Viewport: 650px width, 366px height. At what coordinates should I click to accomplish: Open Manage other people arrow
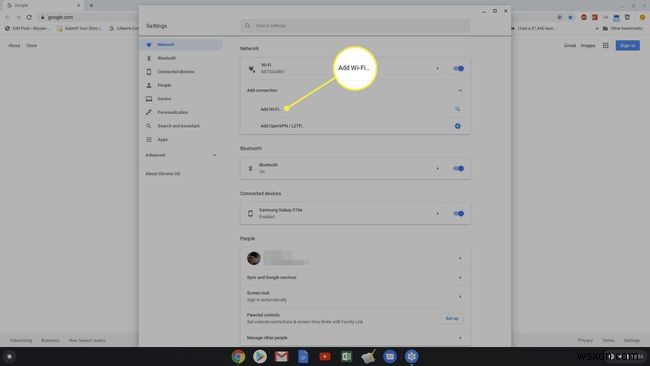point(460,338)
